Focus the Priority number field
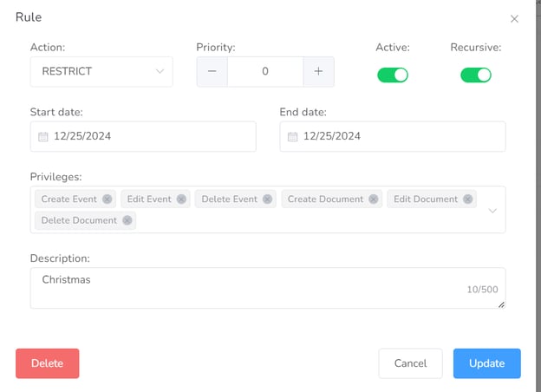Screen dimensions: 541x392 [265, 72]
